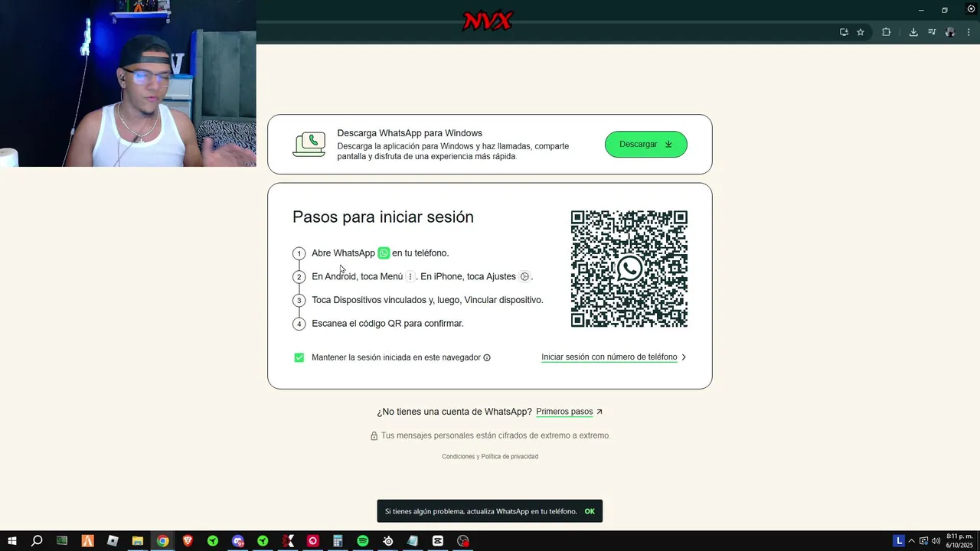This screenshot has height=551, width=980.
Task: Click the green WhatsApp icon in step 1
Action: click(x=384, y=253)
